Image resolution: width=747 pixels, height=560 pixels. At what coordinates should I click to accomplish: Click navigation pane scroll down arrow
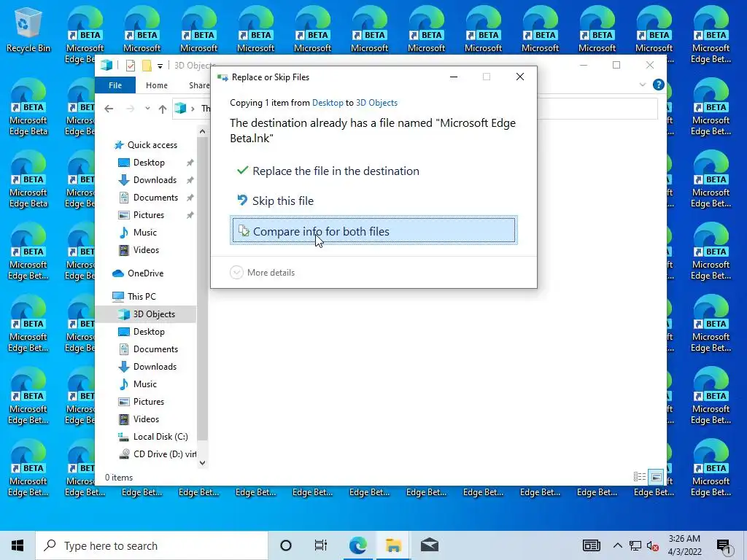tap(203, 463)
